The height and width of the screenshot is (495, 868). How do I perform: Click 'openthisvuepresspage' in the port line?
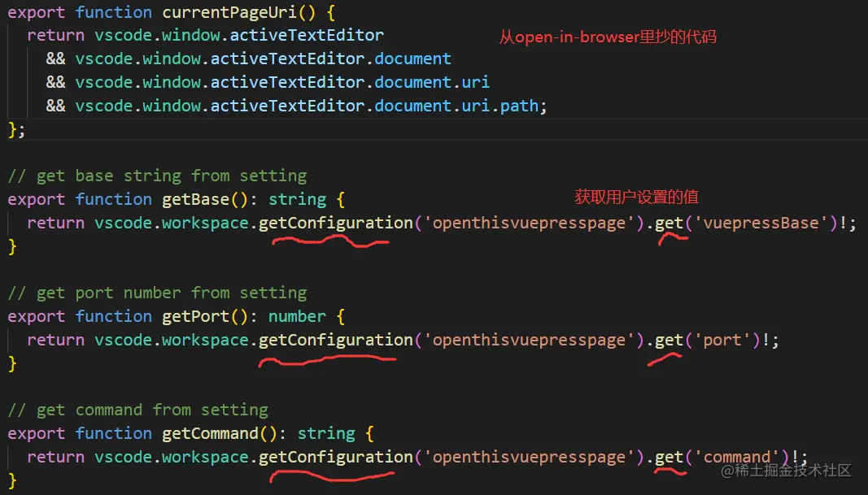pyautogui.click(x=530, y=340)
